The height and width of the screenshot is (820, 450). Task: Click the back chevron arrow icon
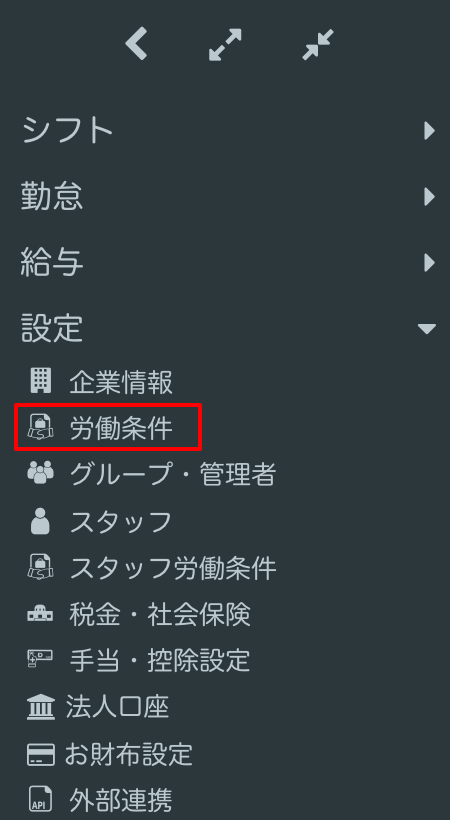tap(136, 44)
